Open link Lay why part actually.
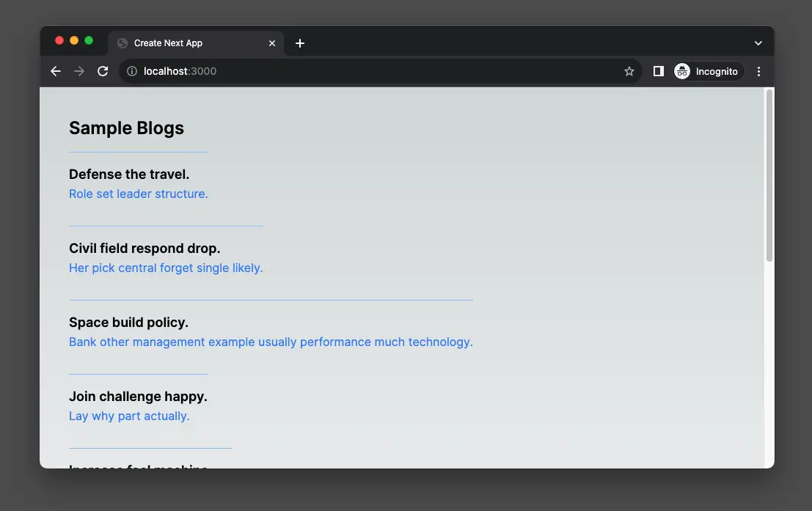Screen dimensions: 812x511 click(129, 416)
